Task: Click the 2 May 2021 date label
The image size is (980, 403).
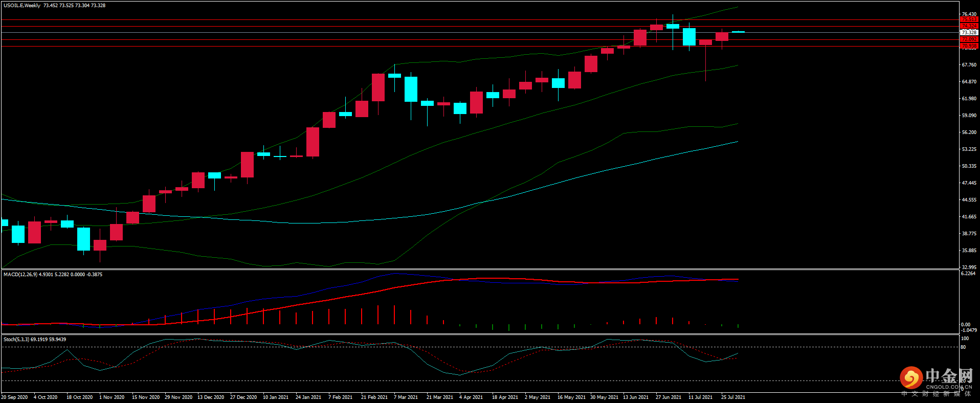Action: pos(538,397)
